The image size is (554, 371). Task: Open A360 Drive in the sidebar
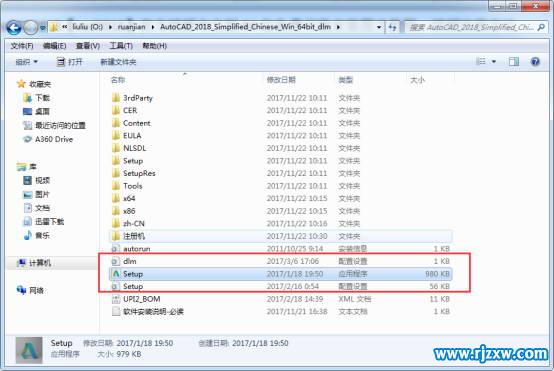coord(48,139)
